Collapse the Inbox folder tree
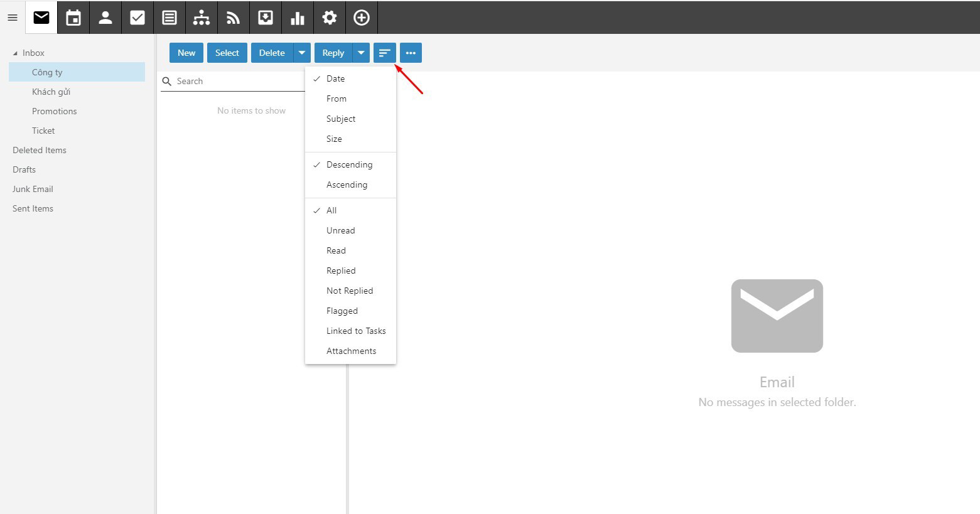This screenshot has width=980, height=514. tap(15, 53)
